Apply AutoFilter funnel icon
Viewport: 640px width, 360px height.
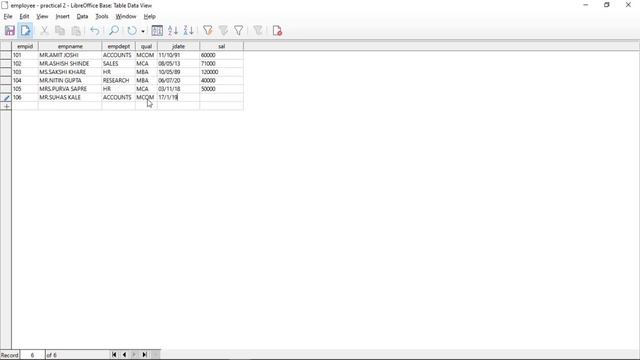coord(208,31)
